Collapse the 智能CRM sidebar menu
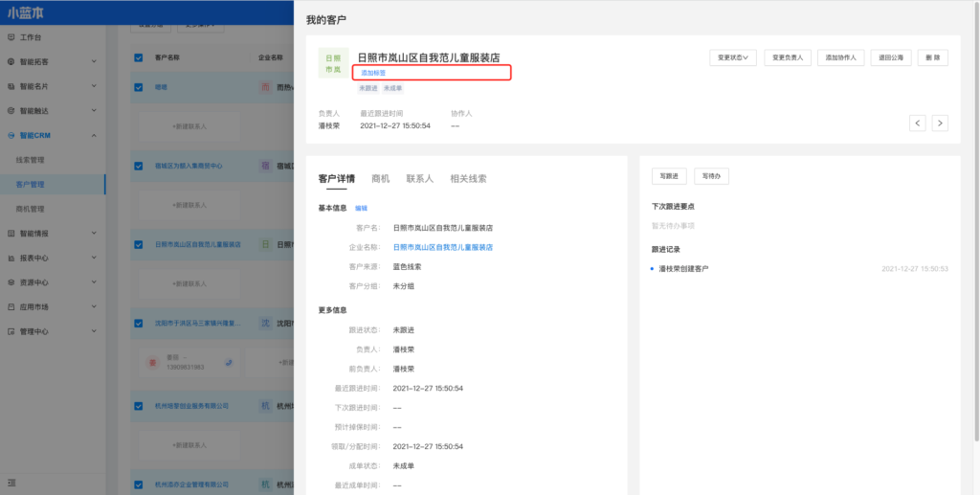Viewport: 980px width, 495px height. click(93, 135)
